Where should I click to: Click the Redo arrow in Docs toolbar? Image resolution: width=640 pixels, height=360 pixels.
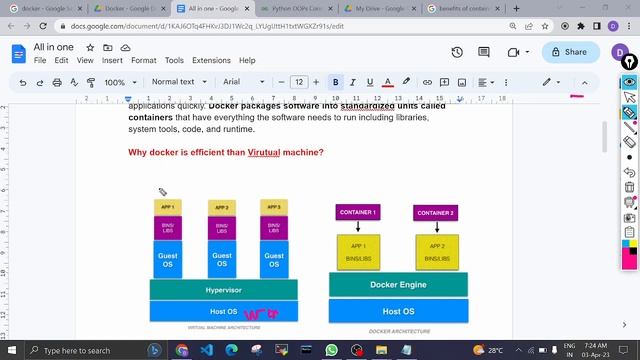pyautogui.click(x=40, y=83)
